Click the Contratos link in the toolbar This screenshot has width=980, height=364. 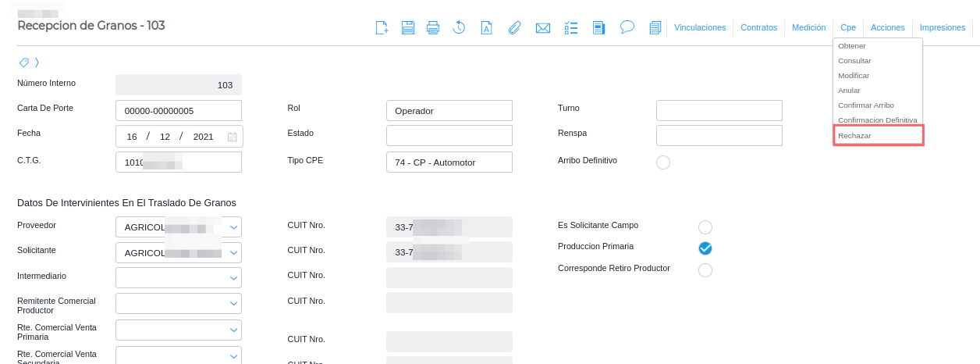point(758,27)
